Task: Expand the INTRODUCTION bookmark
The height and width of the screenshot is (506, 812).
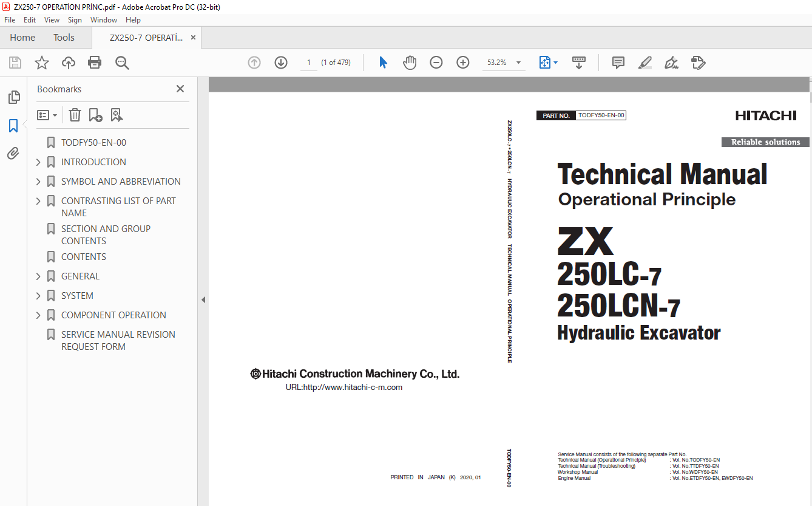Action: pyautogui.click(x=38, y=162)
